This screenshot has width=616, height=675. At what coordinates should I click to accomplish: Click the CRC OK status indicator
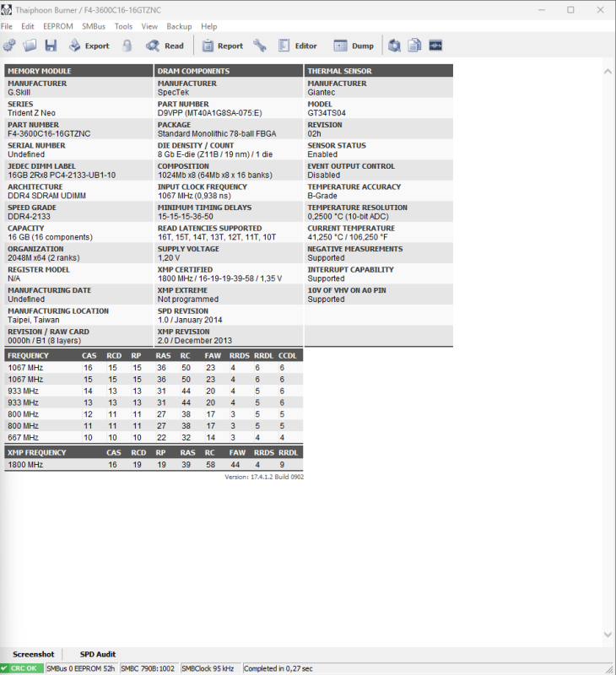22,668
